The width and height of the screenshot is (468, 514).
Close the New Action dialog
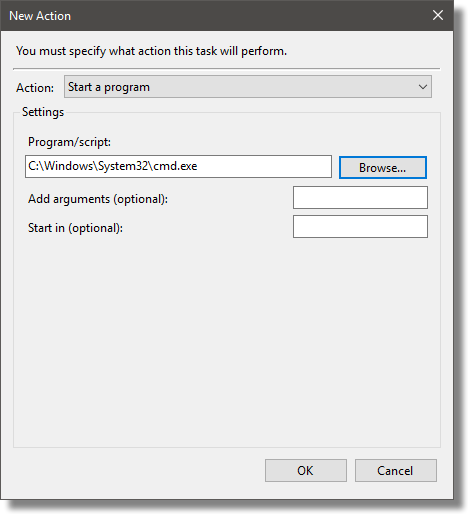[438, 15]
